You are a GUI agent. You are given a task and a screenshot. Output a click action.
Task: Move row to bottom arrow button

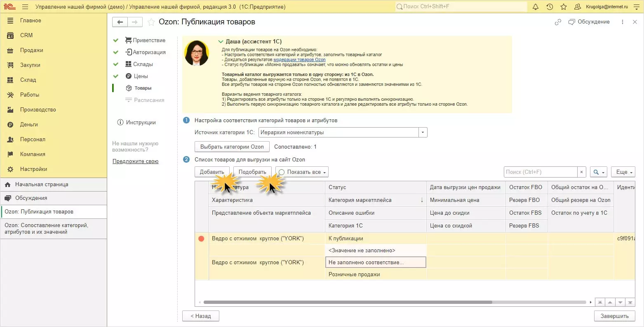tap(630, 302)
